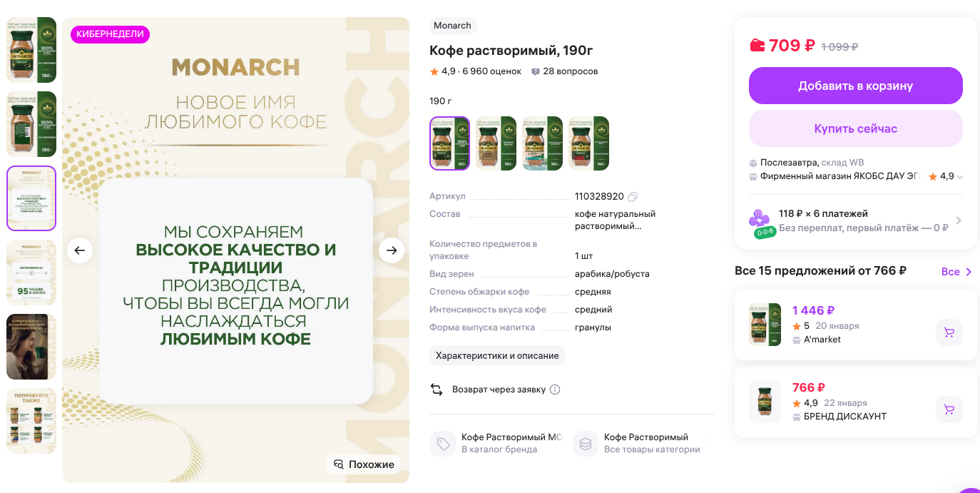Click Добавить в корзину button

tap(856, 86)
